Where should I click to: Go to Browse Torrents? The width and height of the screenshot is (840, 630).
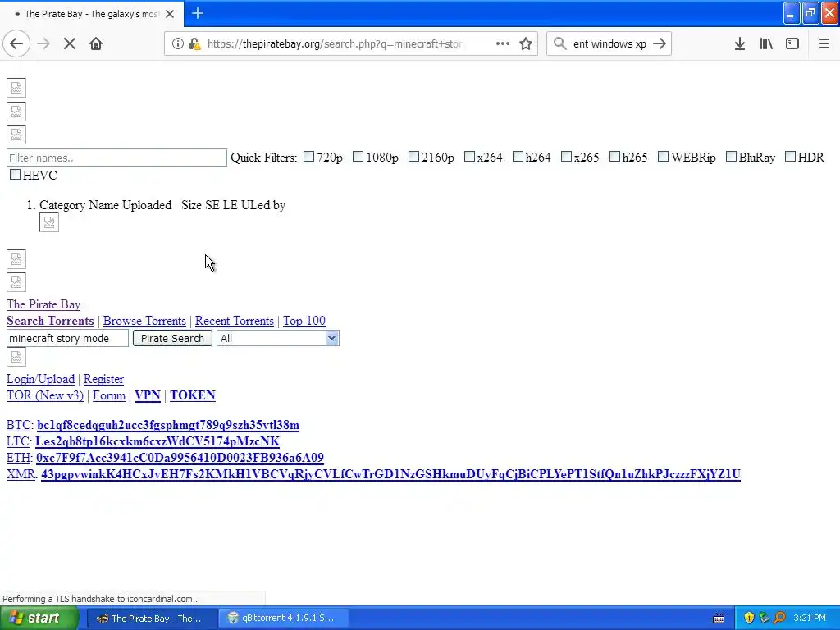[144, 321]
